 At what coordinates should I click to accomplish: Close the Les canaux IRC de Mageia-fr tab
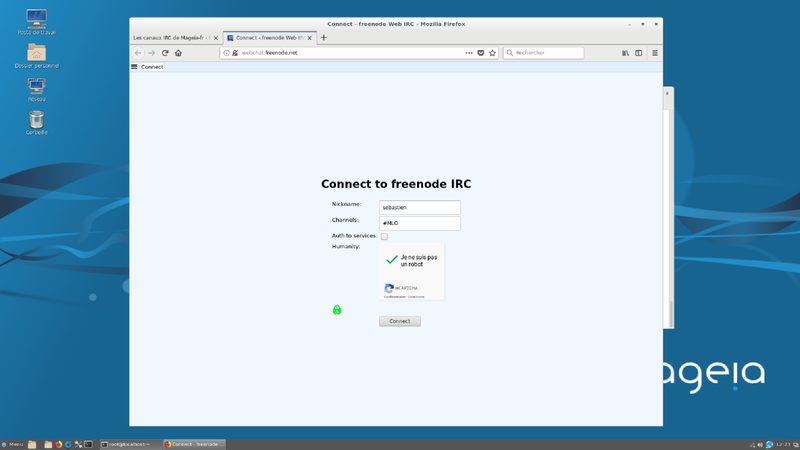point(216,38)
